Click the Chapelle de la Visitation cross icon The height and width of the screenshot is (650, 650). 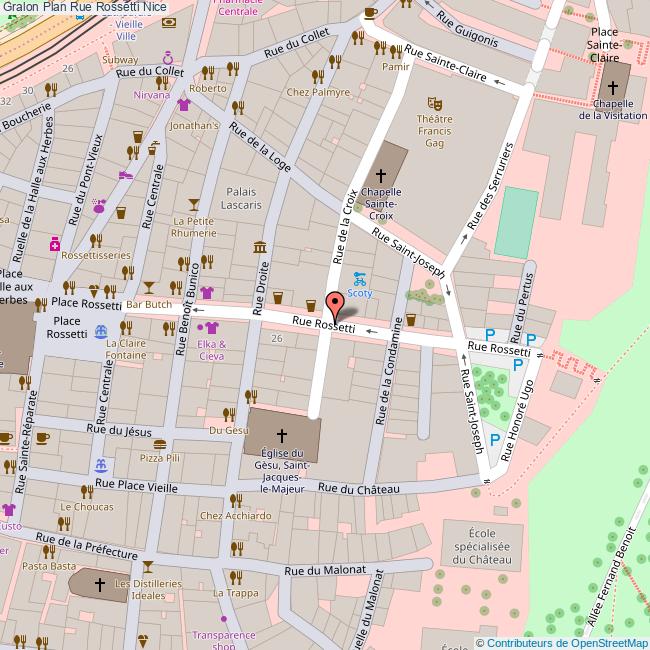612,89
